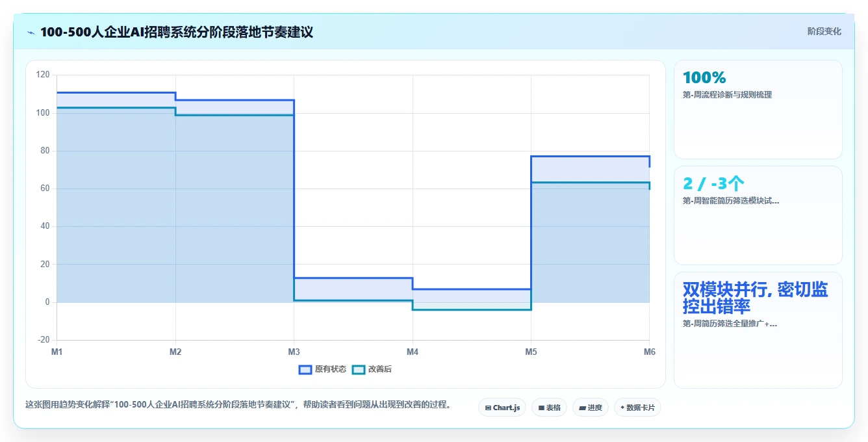Click the 60 y-axis value

point(45,188)
